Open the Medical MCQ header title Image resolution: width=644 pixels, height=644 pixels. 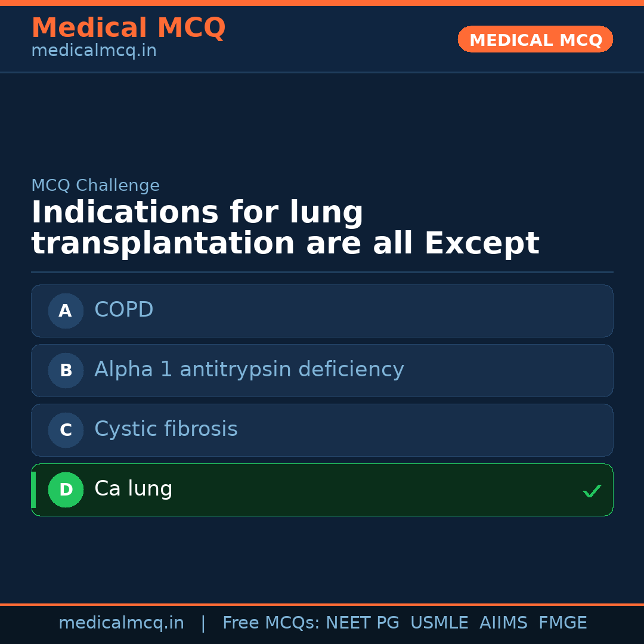(128, 28)
